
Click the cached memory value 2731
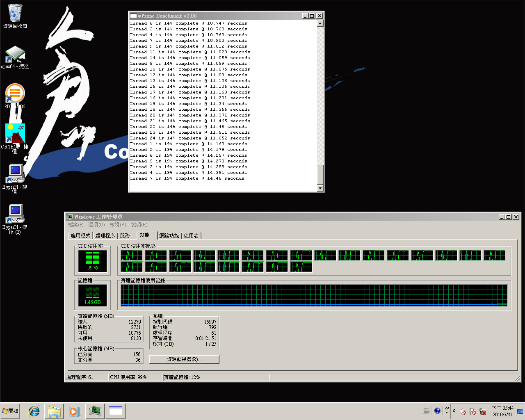(x=136, y=327)
